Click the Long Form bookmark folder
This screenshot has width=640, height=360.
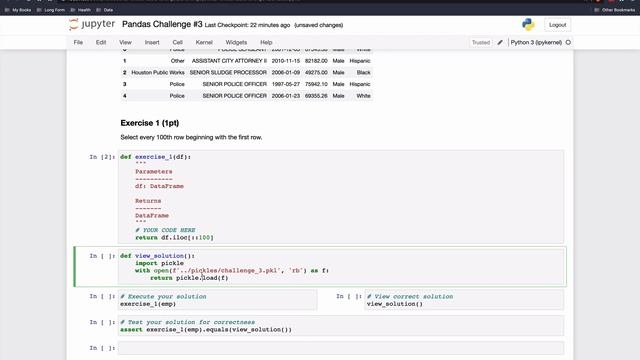click(51, 10)
